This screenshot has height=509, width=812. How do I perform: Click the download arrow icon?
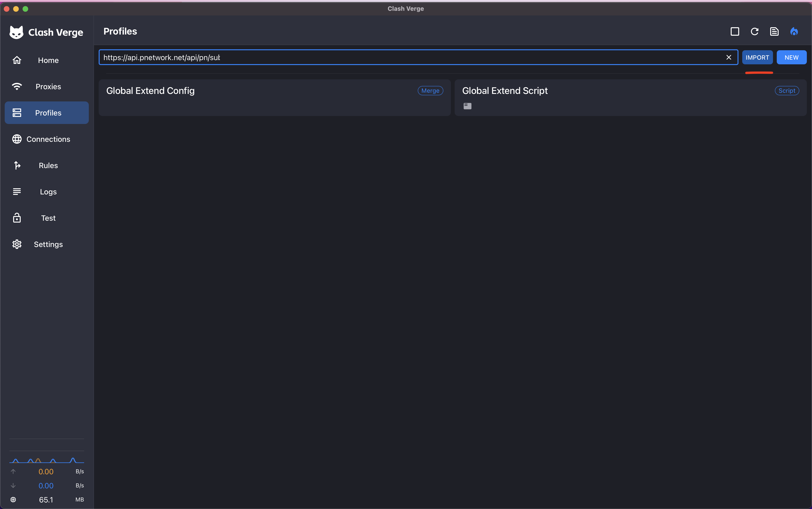(13, 486)
